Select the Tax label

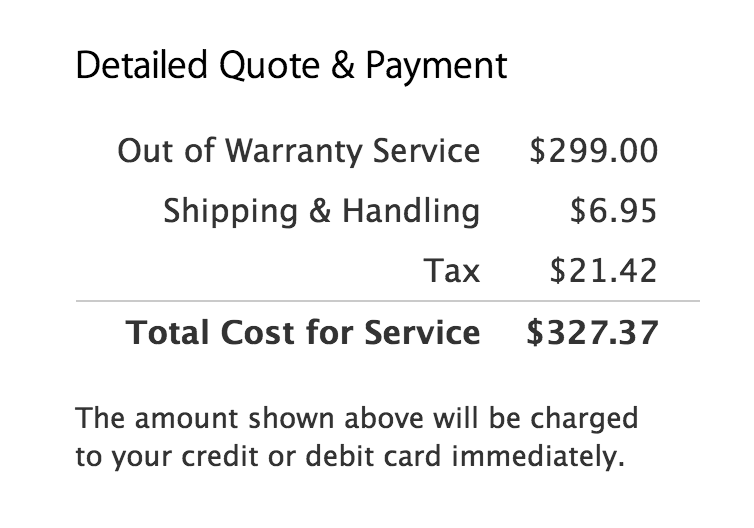coord(452,270)
